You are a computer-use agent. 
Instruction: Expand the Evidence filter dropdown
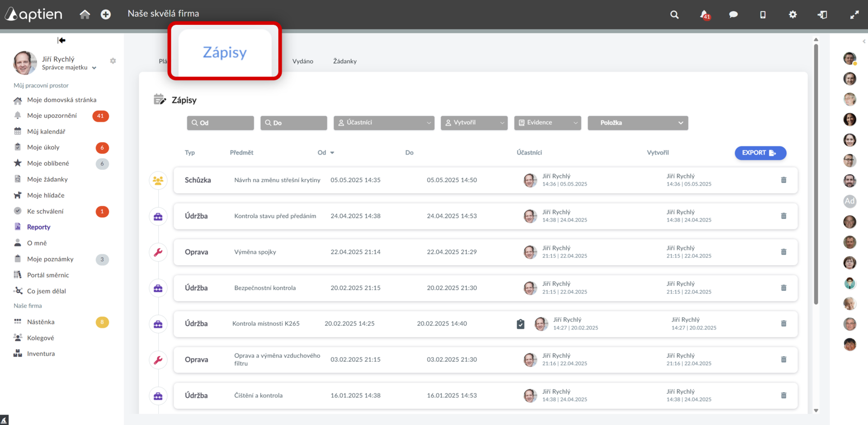tap(547, 123)
